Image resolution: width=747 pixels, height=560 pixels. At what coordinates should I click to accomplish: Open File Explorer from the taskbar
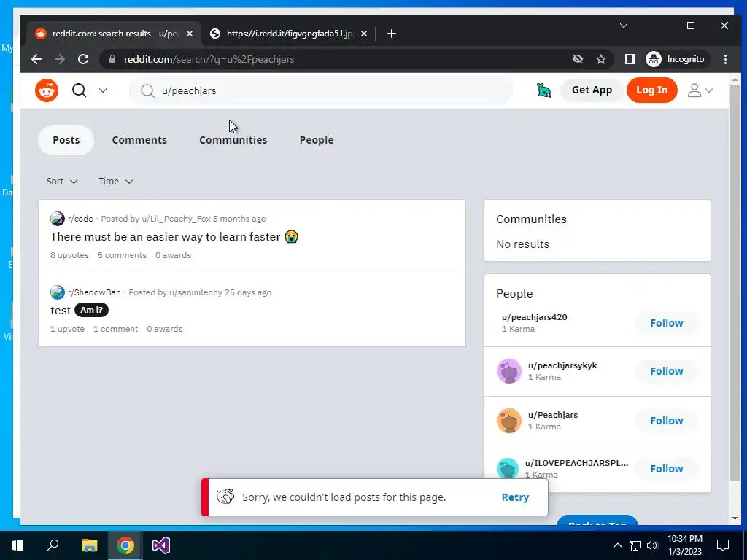[x=89, y=545]
